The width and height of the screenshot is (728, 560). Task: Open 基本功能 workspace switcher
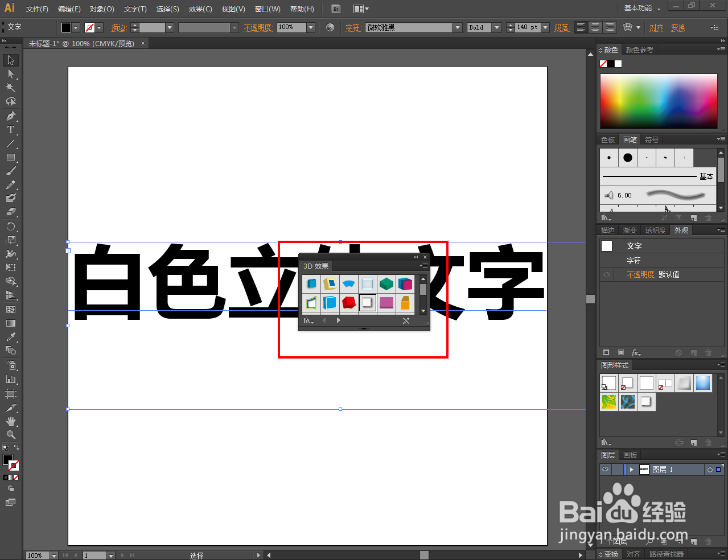(x=641, y=8)
